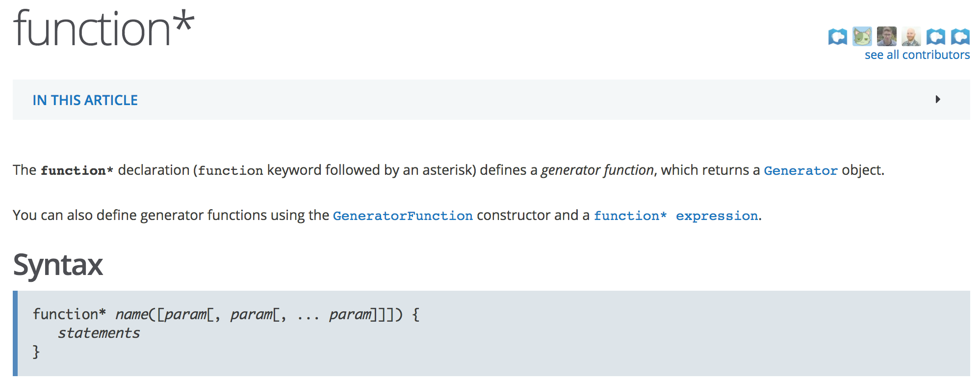Click the 'function' keyword in first paragraph parentheses
This screenshot has width=980, height=384.
click(x=231, y=170)
